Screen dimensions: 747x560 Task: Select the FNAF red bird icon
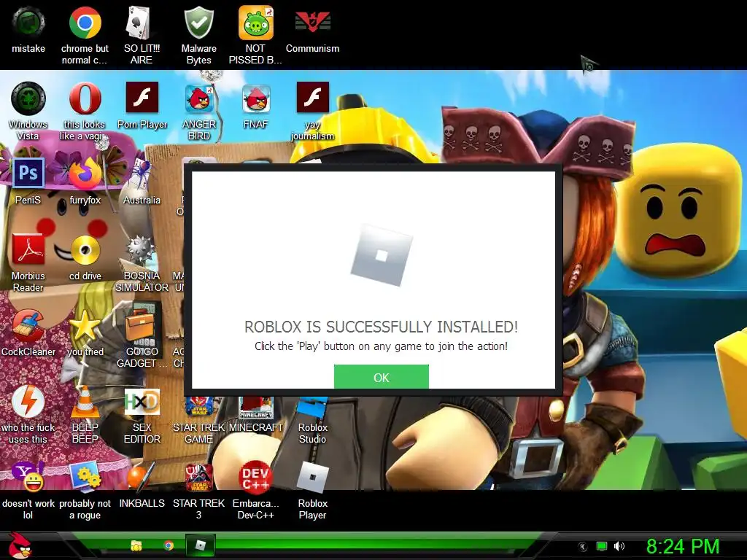[x=256, y=106]
